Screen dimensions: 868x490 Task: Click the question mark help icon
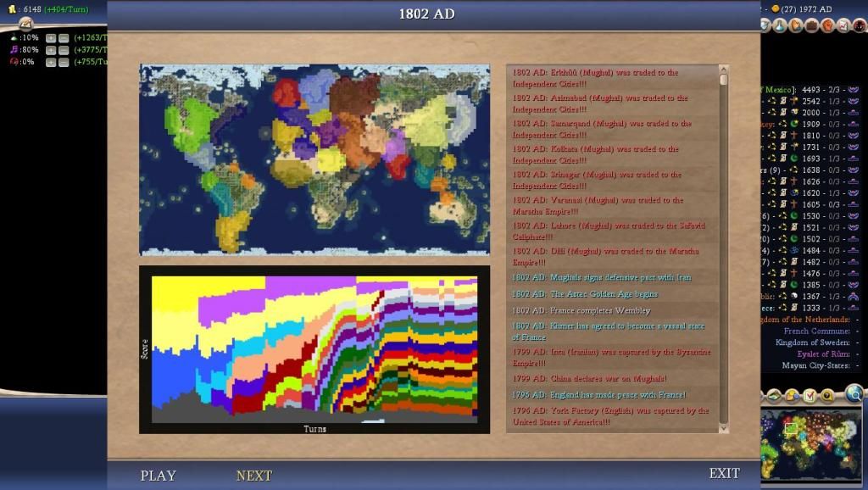pos(827,395)
